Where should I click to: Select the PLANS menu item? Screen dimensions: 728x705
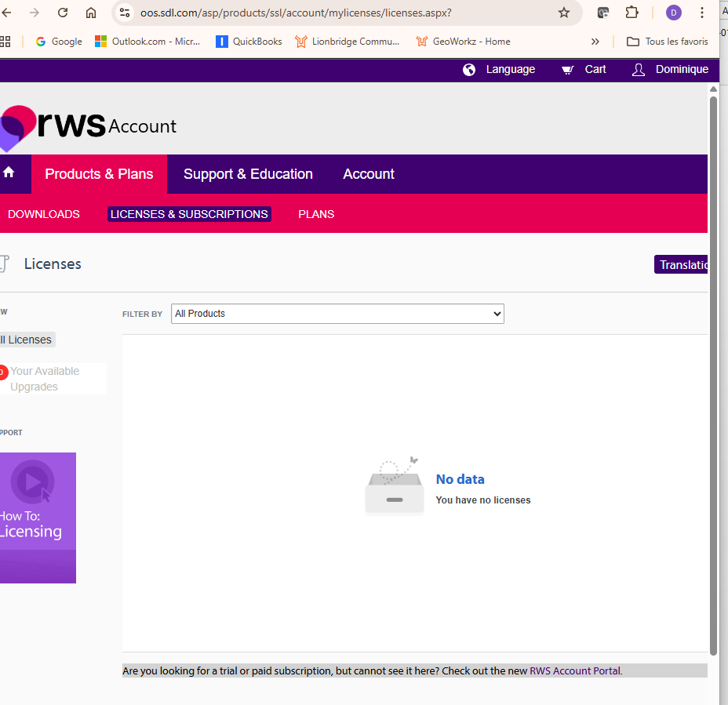click(x=316, y=213)
